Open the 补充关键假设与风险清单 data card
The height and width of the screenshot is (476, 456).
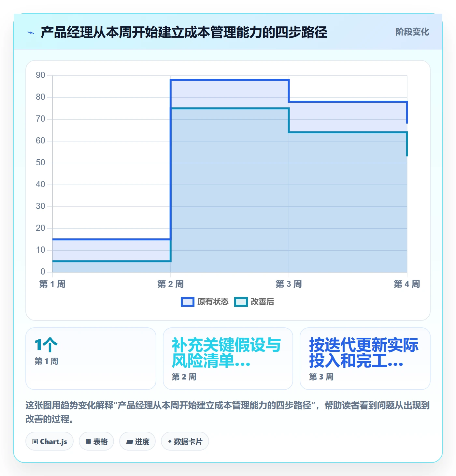click(x=228, y=359)
